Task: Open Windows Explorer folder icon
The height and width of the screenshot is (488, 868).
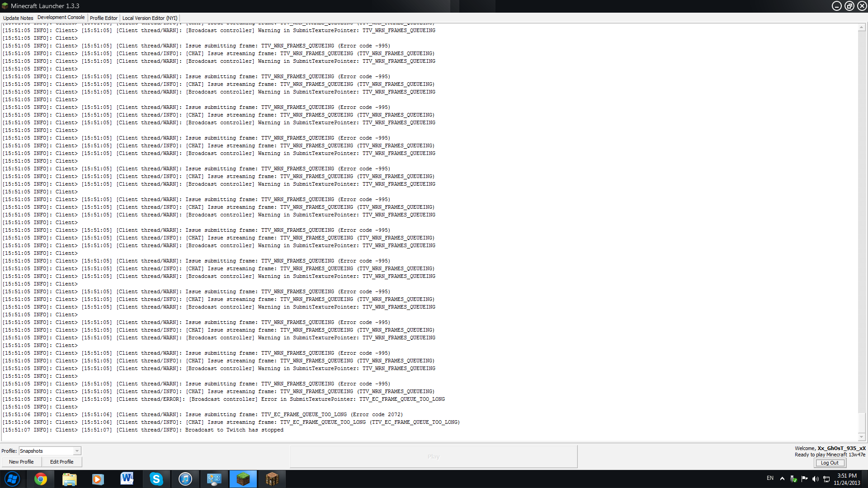Action: [69, 479]
